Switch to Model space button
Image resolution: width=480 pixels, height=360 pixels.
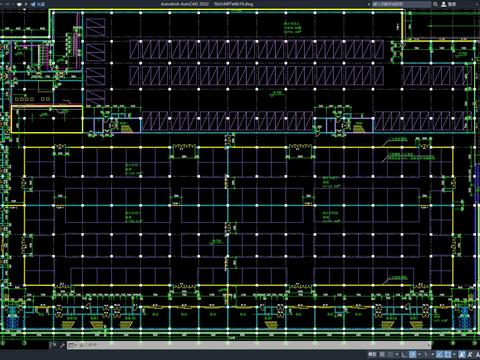(x=372, y=354)
